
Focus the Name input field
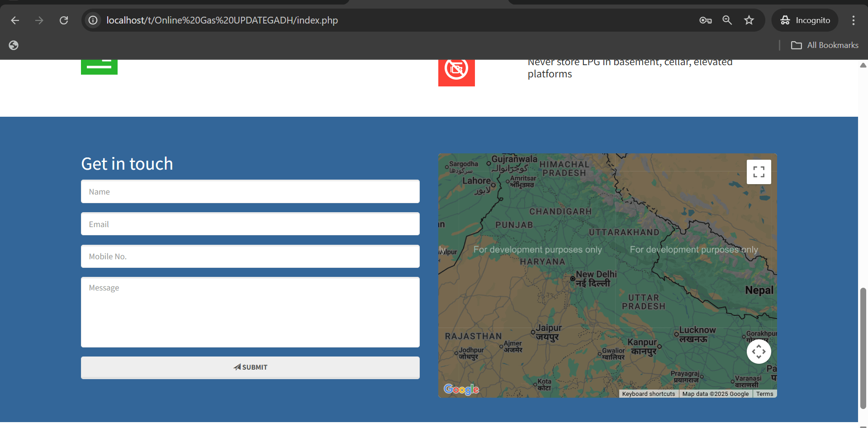[250, 192]
